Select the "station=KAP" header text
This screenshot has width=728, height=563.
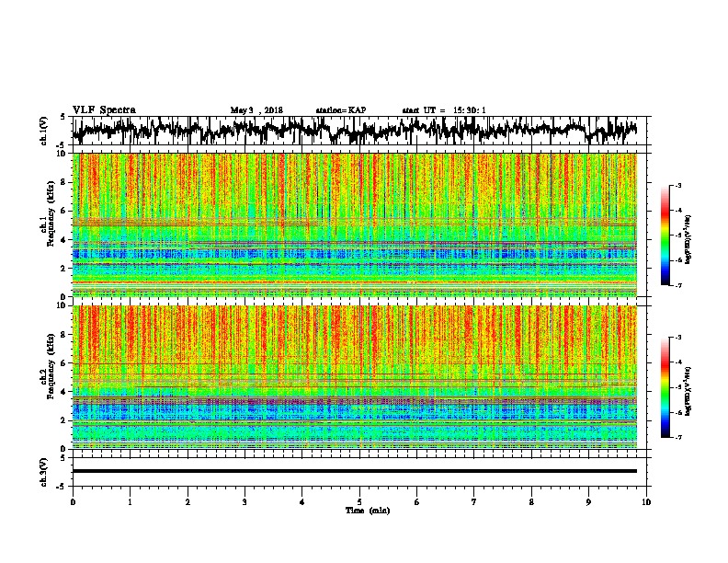[x=341, y=110]
